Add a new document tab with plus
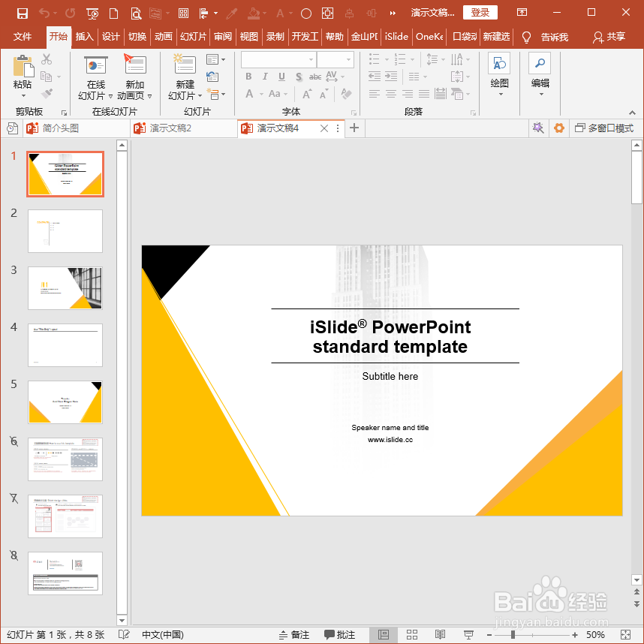 [x=354, y=128]
